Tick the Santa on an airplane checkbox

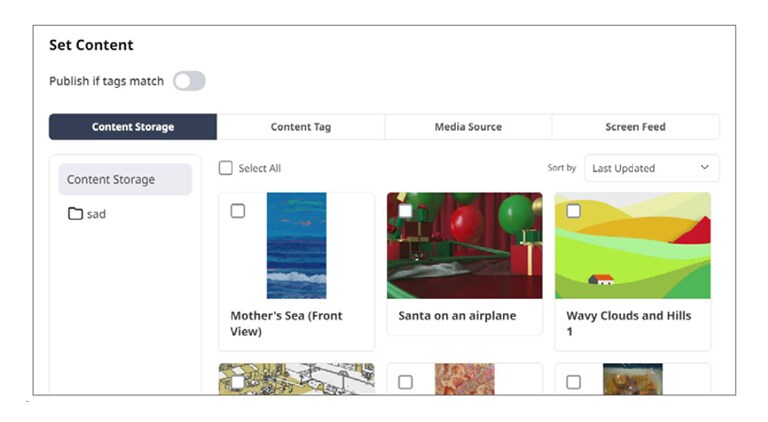tap(405, 211)
